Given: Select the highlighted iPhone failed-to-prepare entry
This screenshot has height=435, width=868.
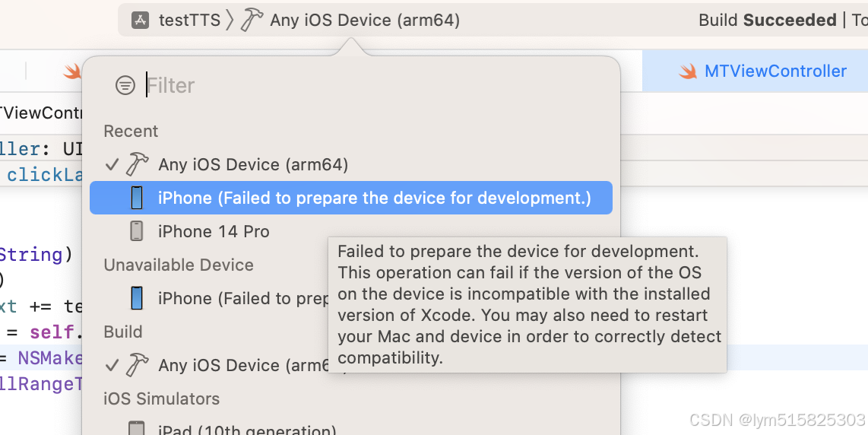Looking at the screenshot, I should pos(351,198).
